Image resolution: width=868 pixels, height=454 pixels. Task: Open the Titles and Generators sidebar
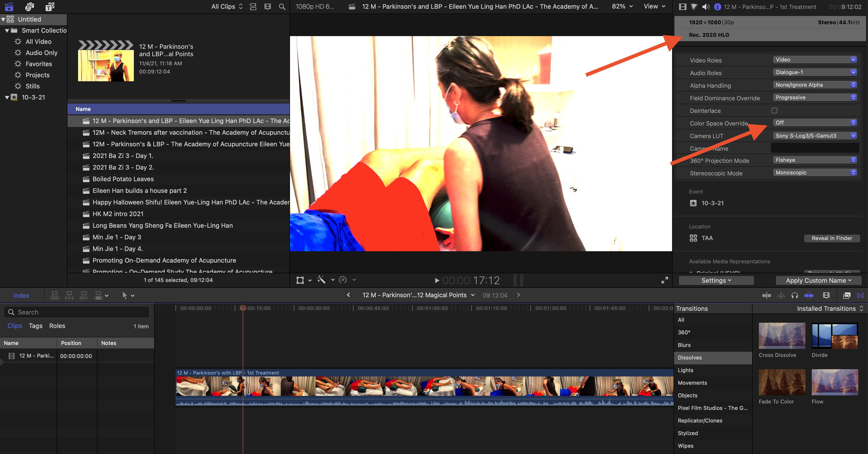coord(50,6)
